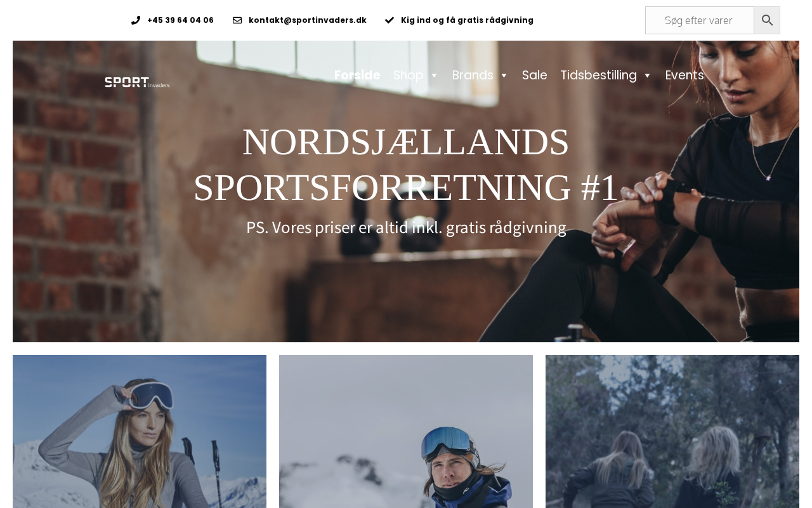
Task: Click the checkmark icon before gratis rådgivning
Action: coord(390,20)
